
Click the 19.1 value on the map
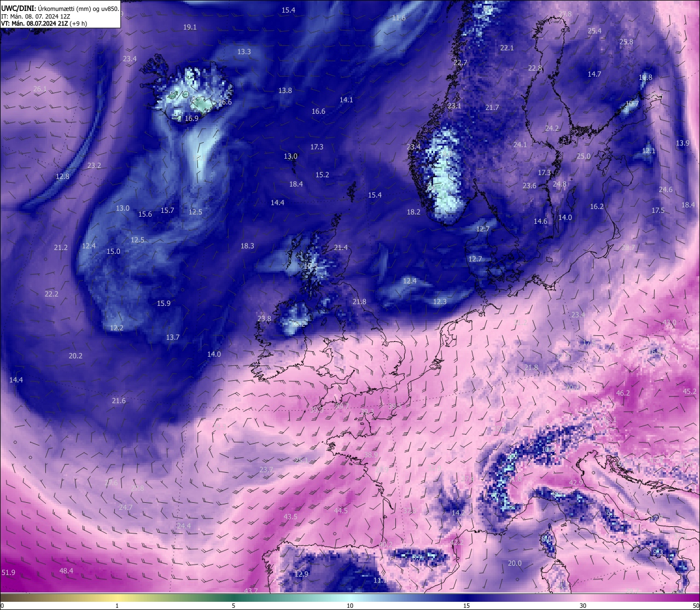point(190,27)
